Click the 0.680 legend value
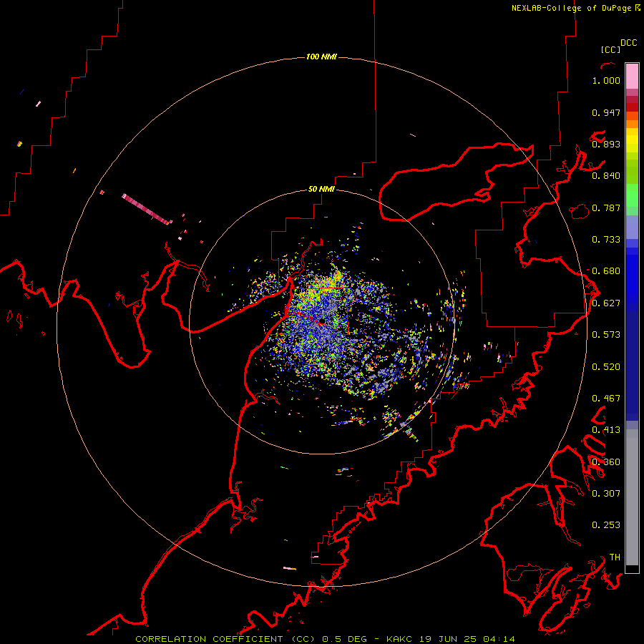 point(606,271)
